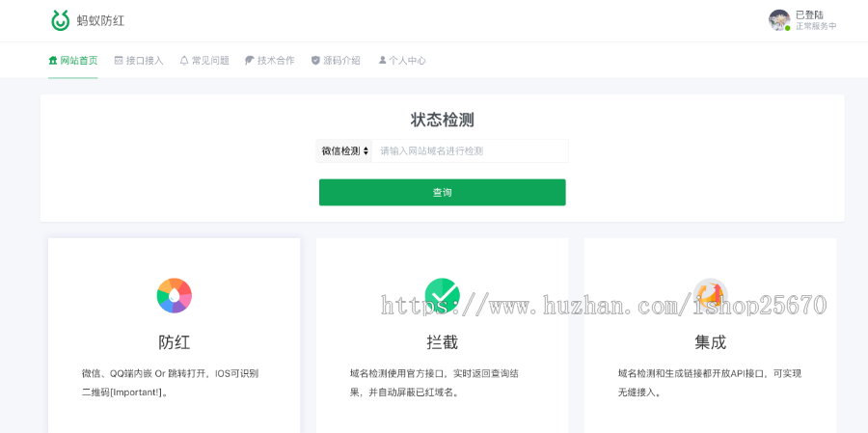Click the description starting 域名检测使用官方接口

[435, 383]
